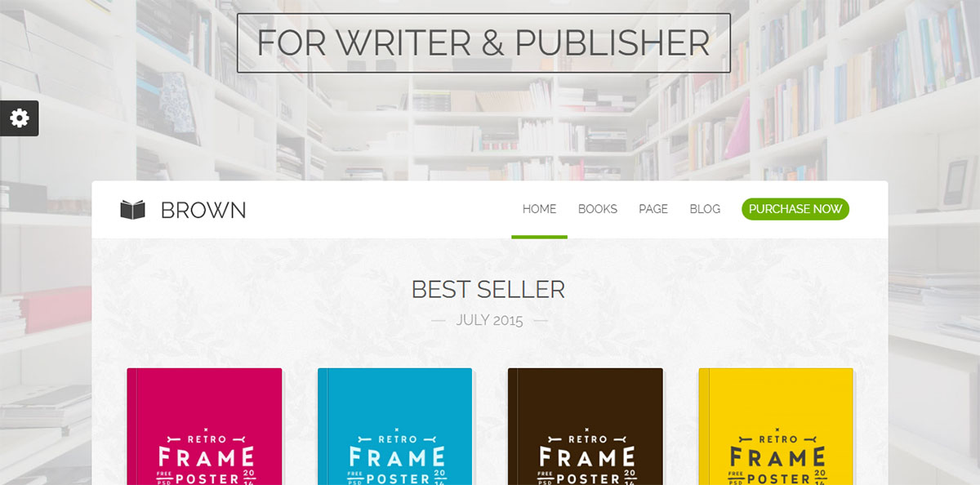Click the BROWN site title

pyautogui.click(x=203, y=210)
